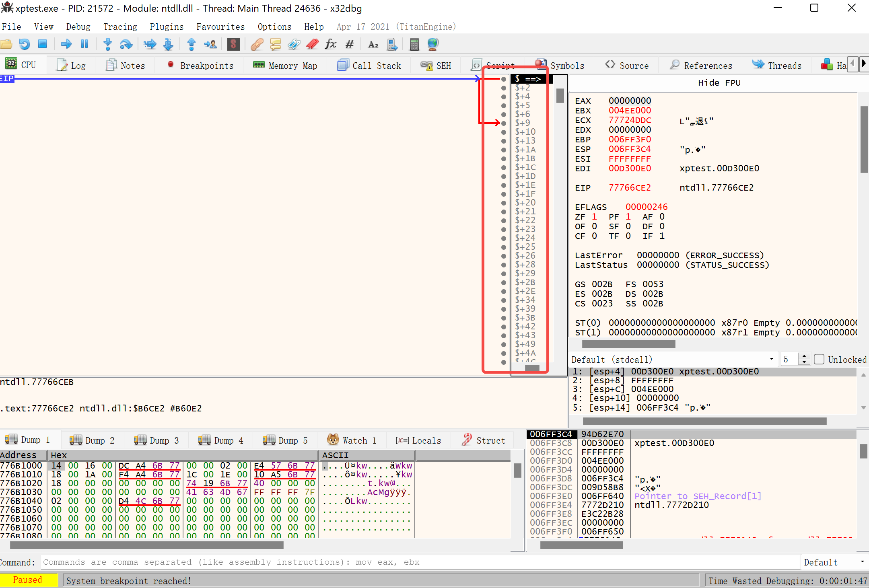Pause execution with the pause icon
869x588 pixels.
pos(84,44)
